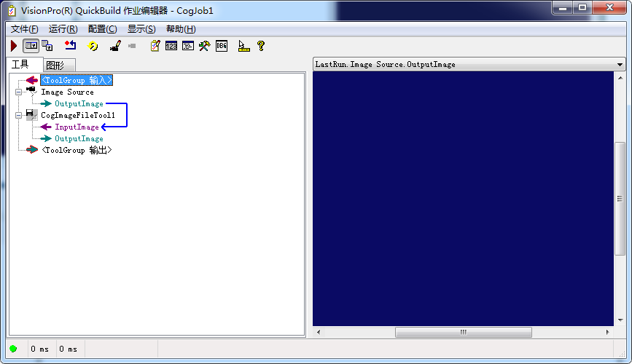
Task: Click the text window toolbar icon
Action: (188, 46)
